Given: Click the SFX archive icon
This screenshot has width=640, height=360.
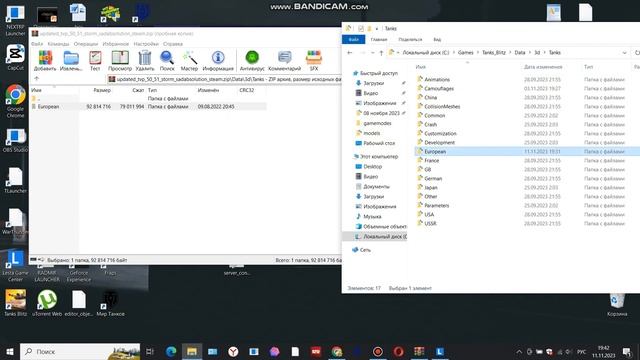Looking at the screenshot, I should (x=313, y=61).
